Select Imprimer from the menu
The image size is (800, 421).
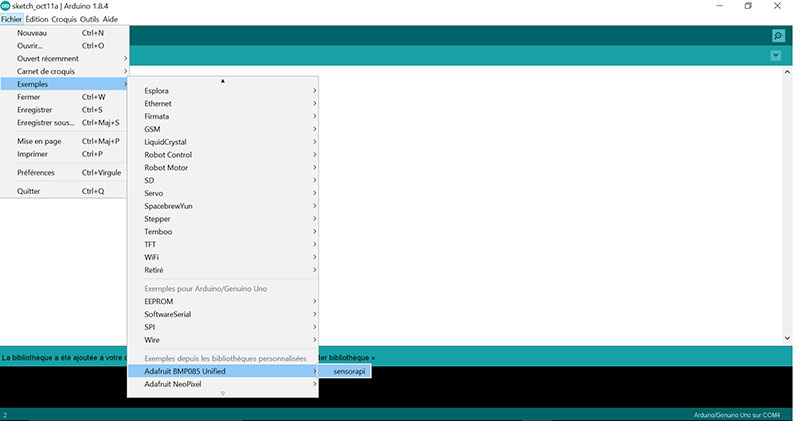click(64, 154)
